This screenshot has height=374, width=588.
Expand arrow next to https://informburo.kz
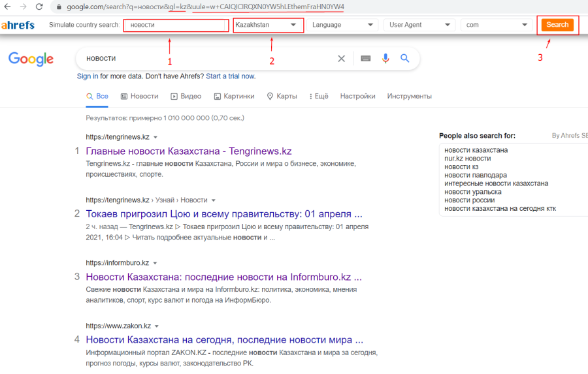[155, 263]
